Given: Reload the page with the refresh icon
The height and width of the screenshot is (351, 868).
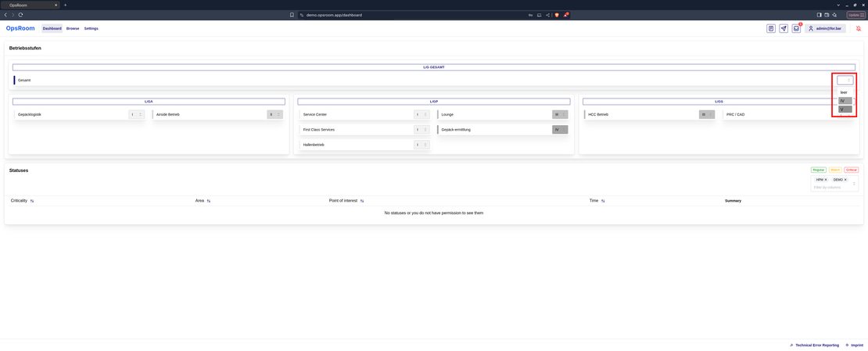Looking at the screenshot, I should [x=20, y=15].
